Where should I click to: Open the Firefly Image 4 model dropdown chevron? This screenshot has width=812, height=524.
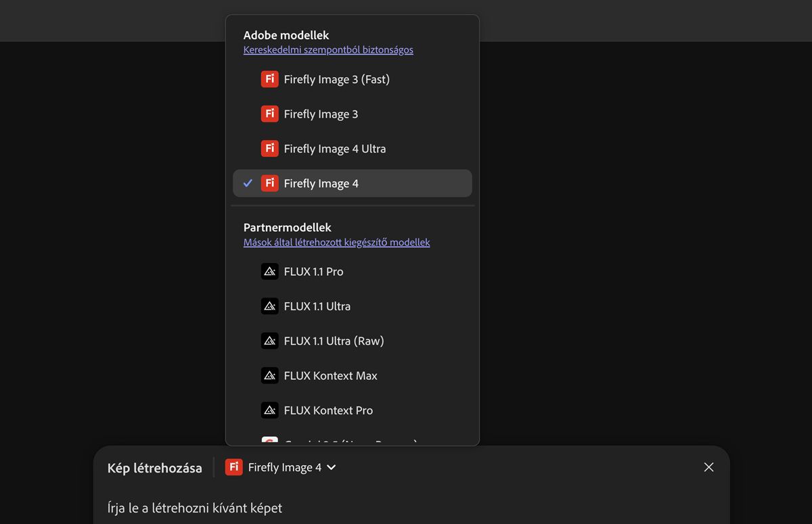[332, 467]
